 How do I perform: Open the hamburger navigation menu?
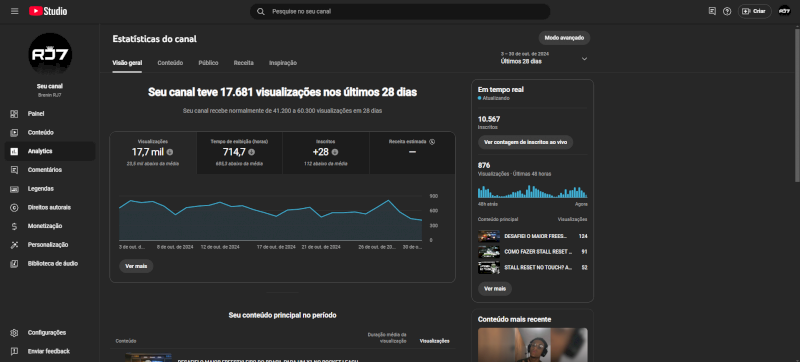[14, 11]
